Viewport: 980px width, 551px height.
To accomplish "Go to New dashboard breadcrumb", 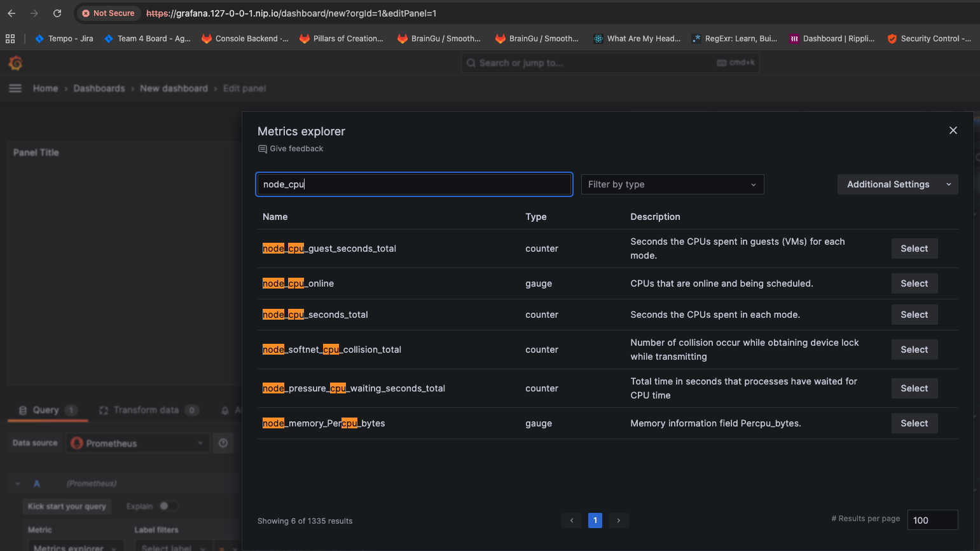I will click(174, 88).
